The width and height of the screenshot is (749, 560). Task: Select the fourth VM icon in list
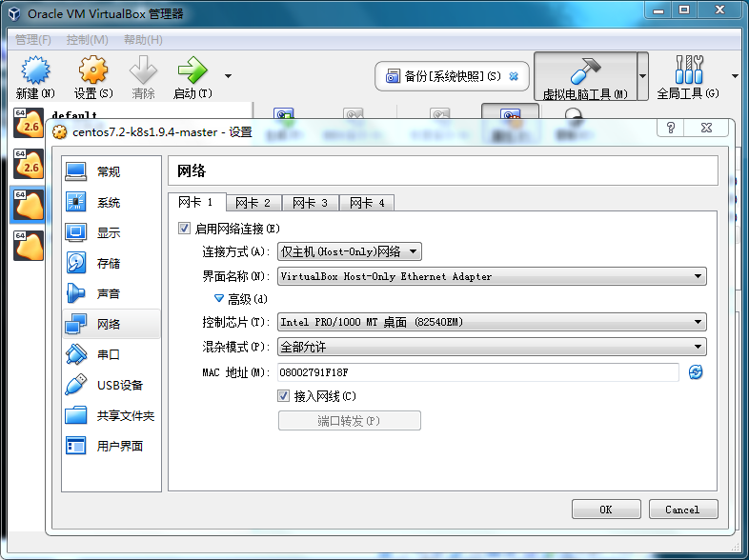(29, 246)
